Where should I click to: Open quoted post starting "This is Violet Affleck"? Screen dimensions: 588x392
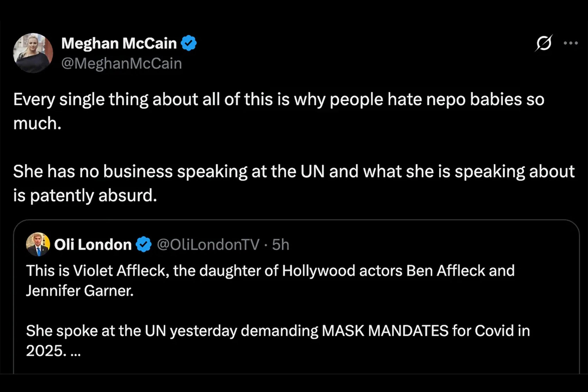[x=270, y=271]
